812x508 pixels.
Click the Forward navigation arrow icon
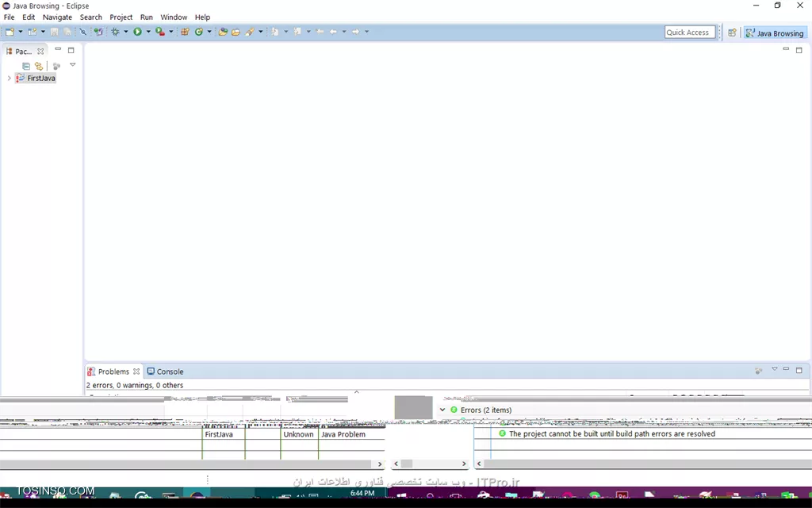(x=355, y=32)
